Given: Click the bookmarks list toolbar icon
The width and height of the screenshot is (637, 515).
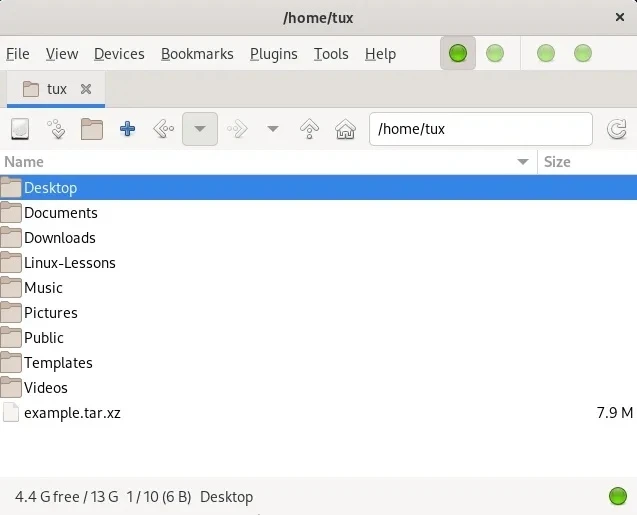Looking at the screenshot, I should pyautogui.click(x=56, y=129).
